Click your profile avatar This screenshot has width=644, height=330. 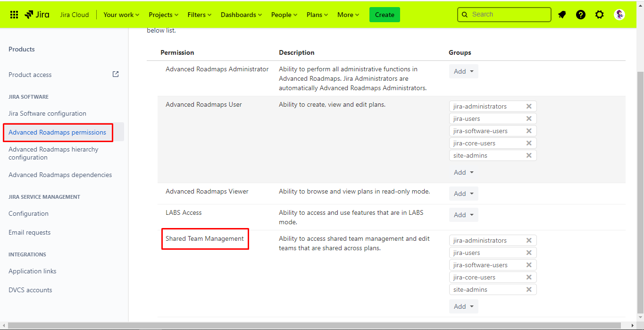(619, 15)
